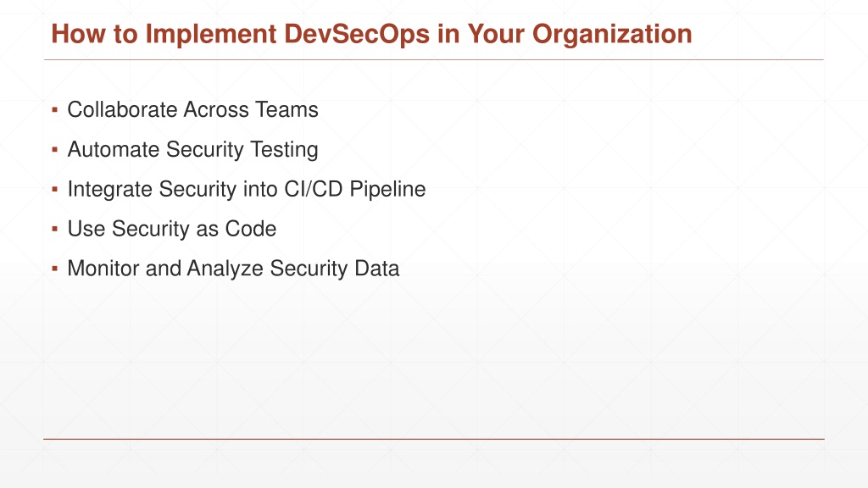Image resolution: width=868 pixels, height=488 pixels.
Task: Click the word 'Teams' in the first bullet
Action: 287,109
